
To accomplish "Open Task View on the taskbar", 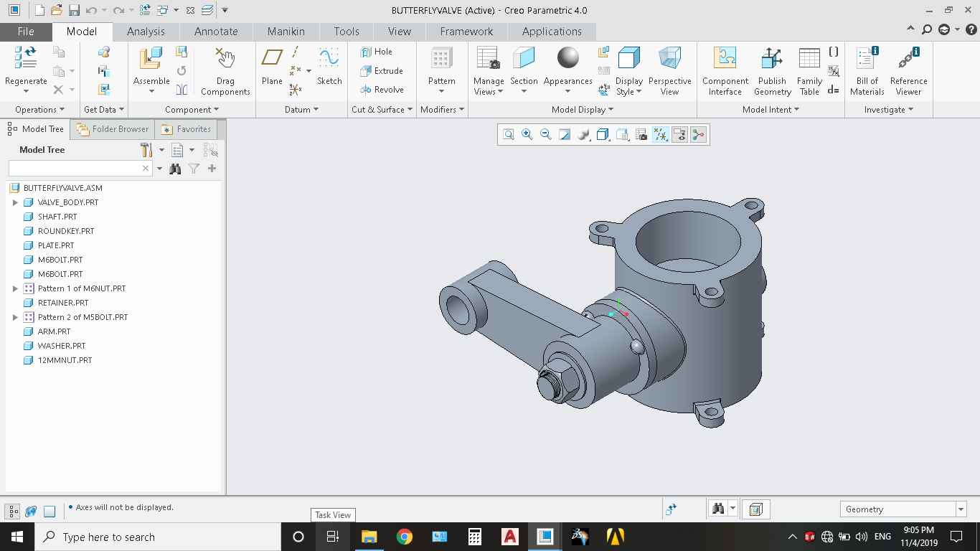I will (x=332, y=537).
